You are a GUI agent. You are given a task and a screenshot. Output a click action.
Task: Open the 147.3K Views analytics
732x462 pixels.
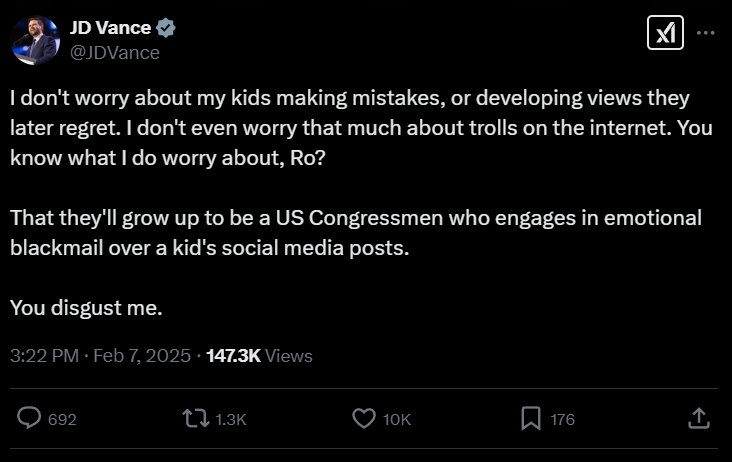click(259, 356)
